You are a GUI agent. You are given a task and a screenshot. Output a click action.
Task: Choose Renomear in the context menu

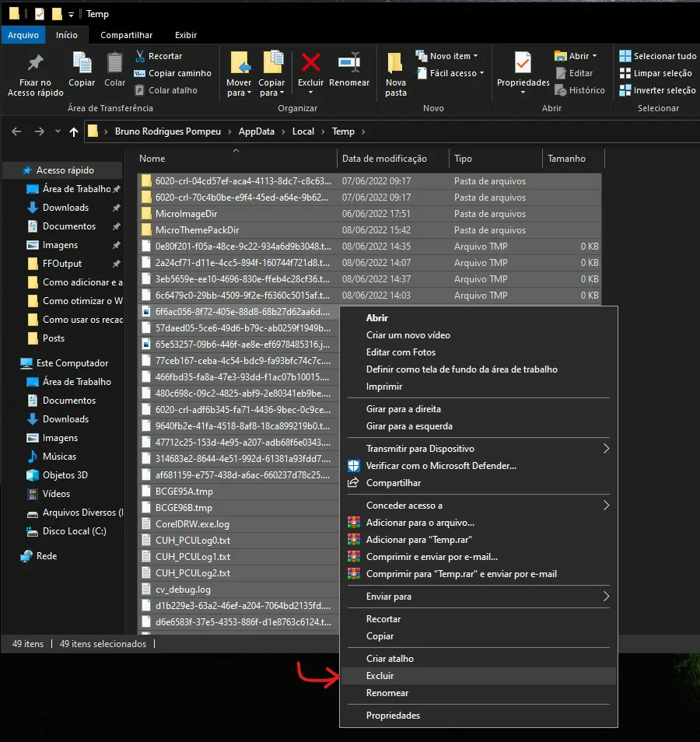click(x=478, y=693)
